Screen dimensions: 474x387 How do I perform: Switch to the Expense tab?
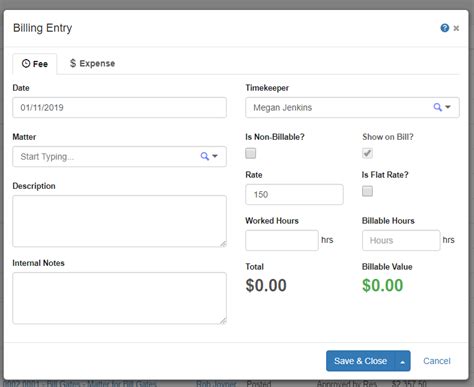tap(92, 63)
